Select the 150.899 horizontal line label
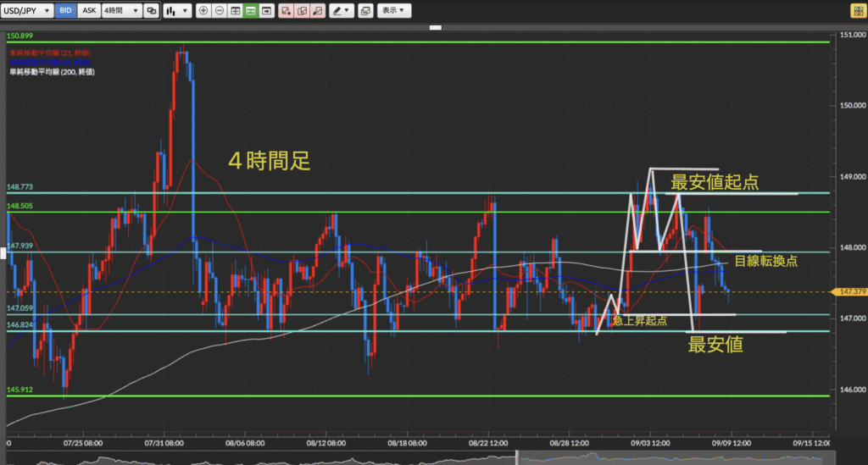868x465 pixels. click(x=20, y=36)
